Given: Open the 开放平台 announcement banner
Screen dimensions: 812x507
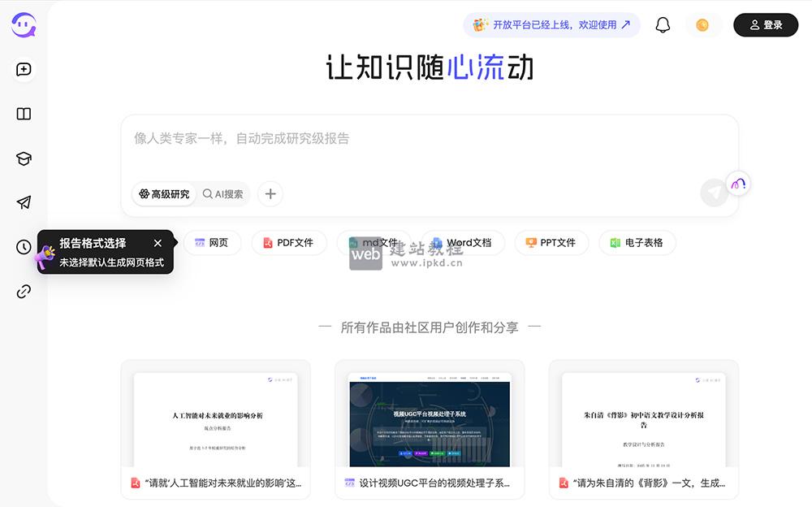Looking at the screenshot, I should coord(551,25).
